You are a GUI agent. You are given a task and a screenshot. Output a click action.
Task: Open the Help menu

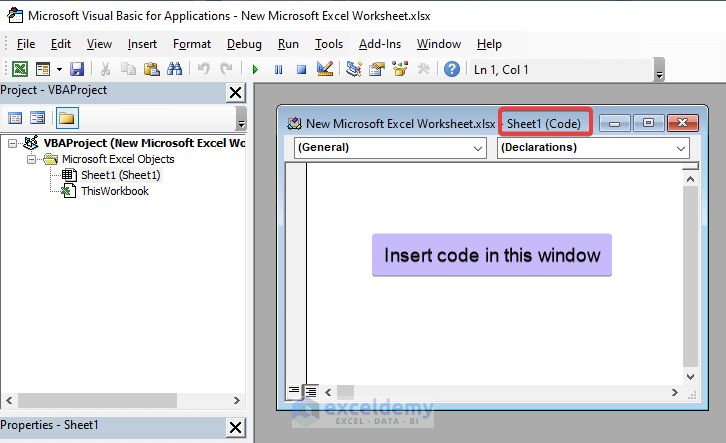tap(489, 44)
